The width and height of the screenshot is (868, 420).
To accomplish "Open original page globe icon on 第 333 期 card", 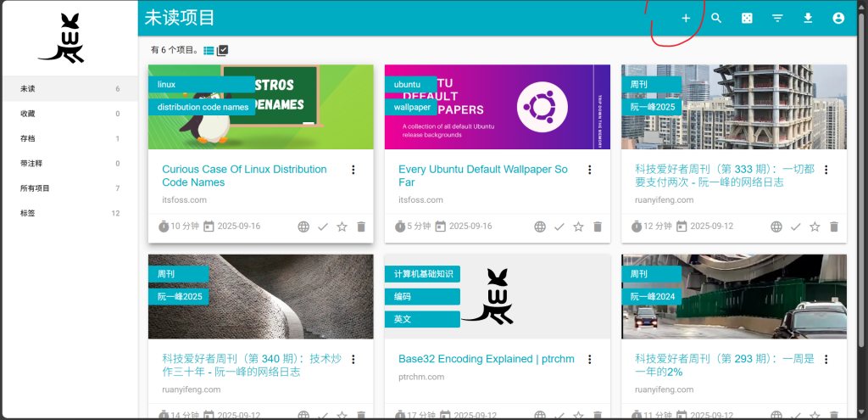I will tap(776, 227).
